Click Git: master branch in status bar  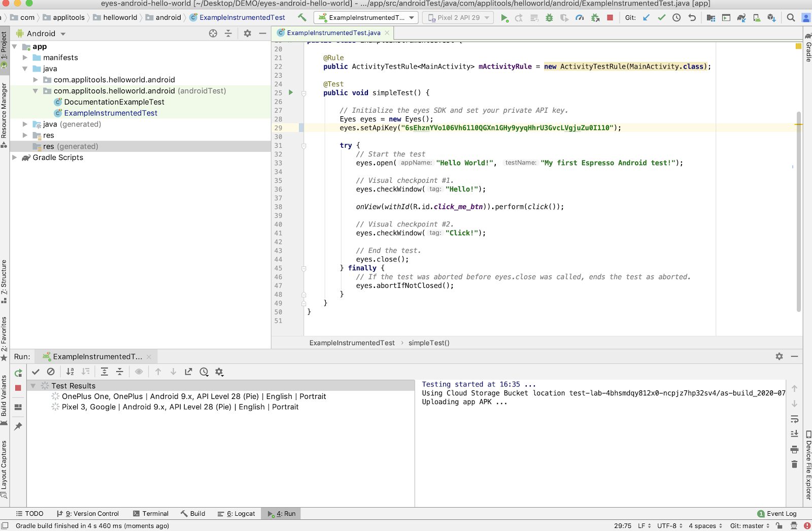pos(750,526)
